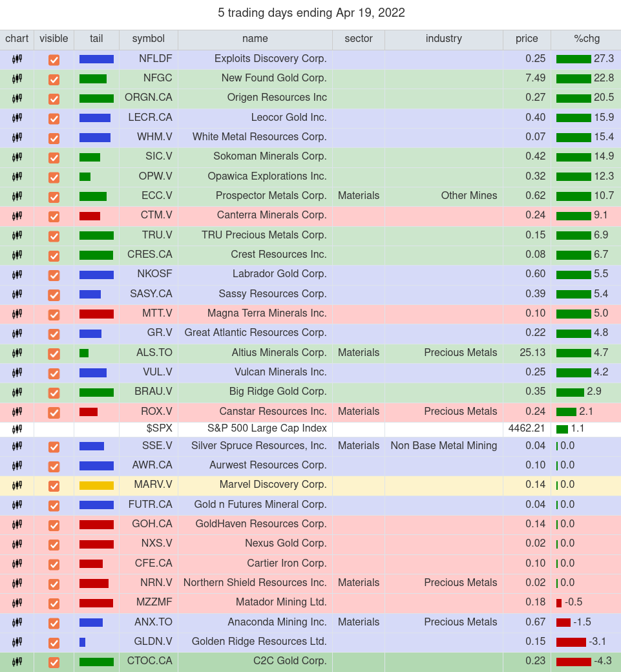The image size is (621, 672).
Task: Sort table by %chg column header
Action: point(586,39)
